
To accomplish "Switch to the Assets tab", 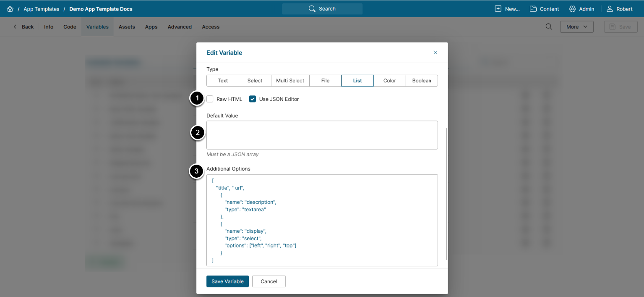I will pyautogui.click(x=127, y=27).
